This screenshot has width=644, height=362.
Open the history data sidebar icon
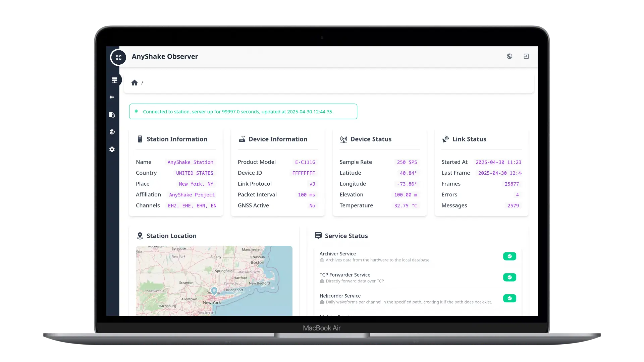(112, 115)
